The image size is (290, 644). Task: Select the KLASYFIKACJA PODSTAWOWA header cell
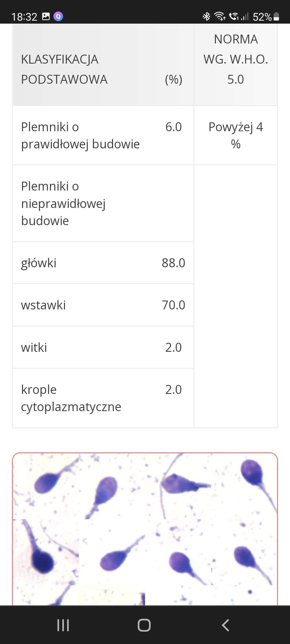(x=64, y=69)
